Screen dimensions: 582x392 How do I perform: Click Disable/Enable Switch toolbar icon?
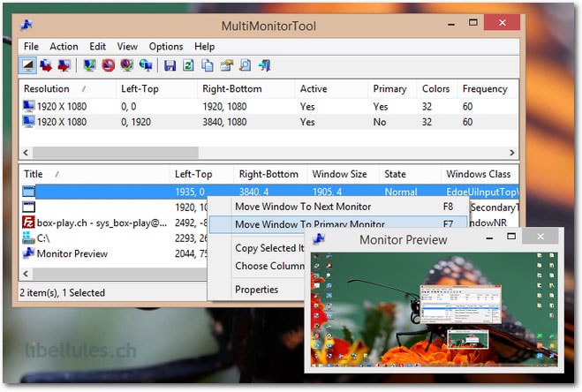point(126,65)
